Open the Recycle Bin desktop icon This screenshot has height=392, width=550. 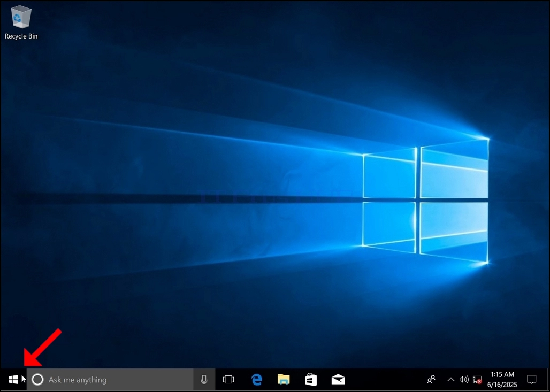21,22
